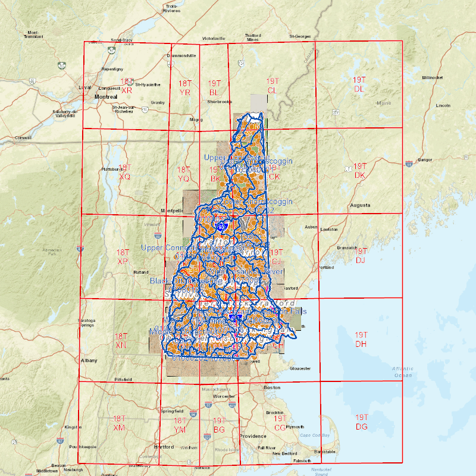Select the 19T DL grid cell label
The width and height of the screenshot is (476, 476).
pyautogui.click(x=359, y=84)
